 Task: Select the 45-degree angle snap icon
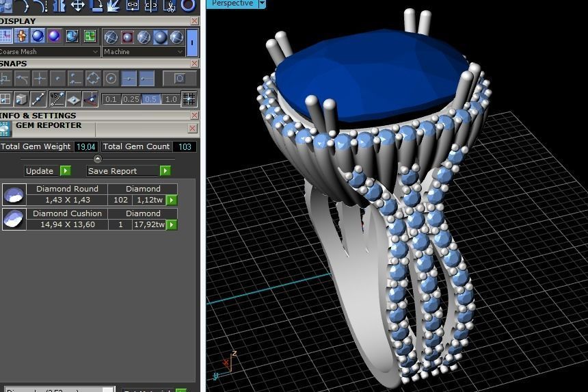coord(57,99)
